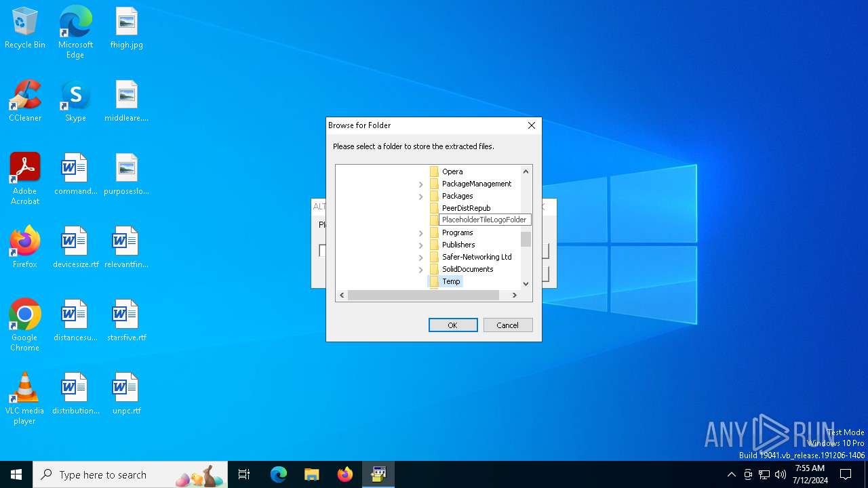Select the distancesu document on the desktop
Image resolution: width=868 pixels, height=488 pixels.
click(x=75, y=321)
